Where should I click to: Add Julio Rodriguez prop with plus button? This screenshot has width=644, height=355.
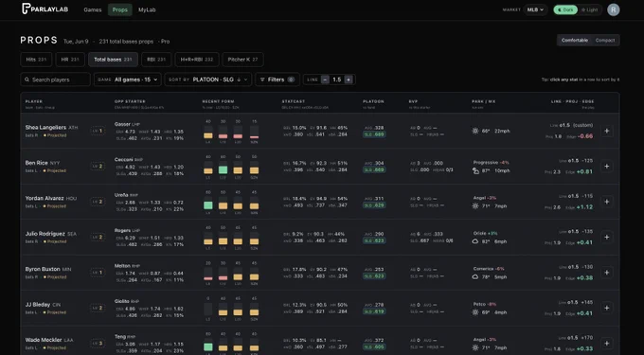coord(607,237)
